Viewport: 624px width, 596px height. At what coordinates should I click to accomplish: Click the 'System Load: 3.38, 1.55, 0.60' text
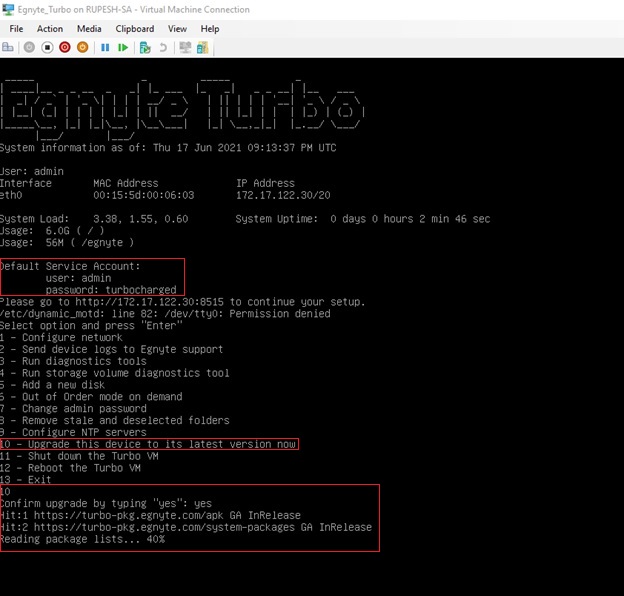94,219
